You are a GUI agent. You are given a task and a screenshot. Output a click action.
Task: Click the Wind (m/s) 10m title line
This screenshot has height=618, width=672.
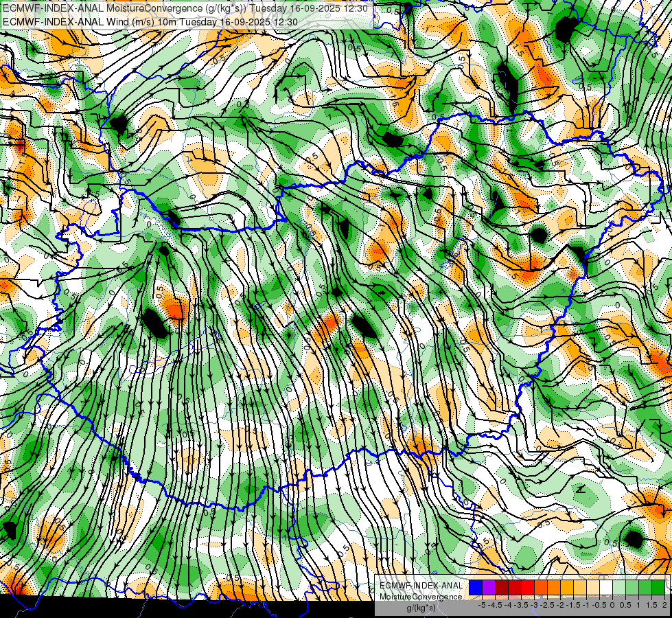pyautogui.click(x=150, y=22)
